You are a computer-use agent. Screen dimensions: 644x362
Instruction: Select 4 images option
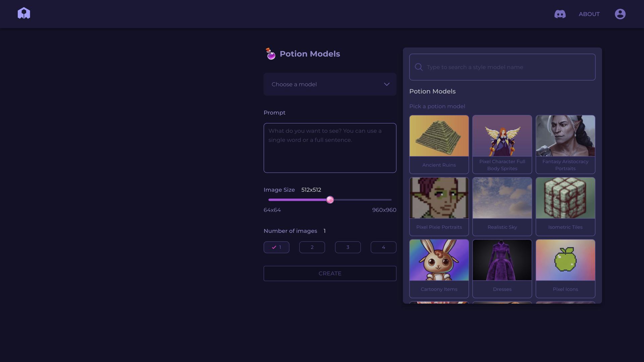pos(383,247)
